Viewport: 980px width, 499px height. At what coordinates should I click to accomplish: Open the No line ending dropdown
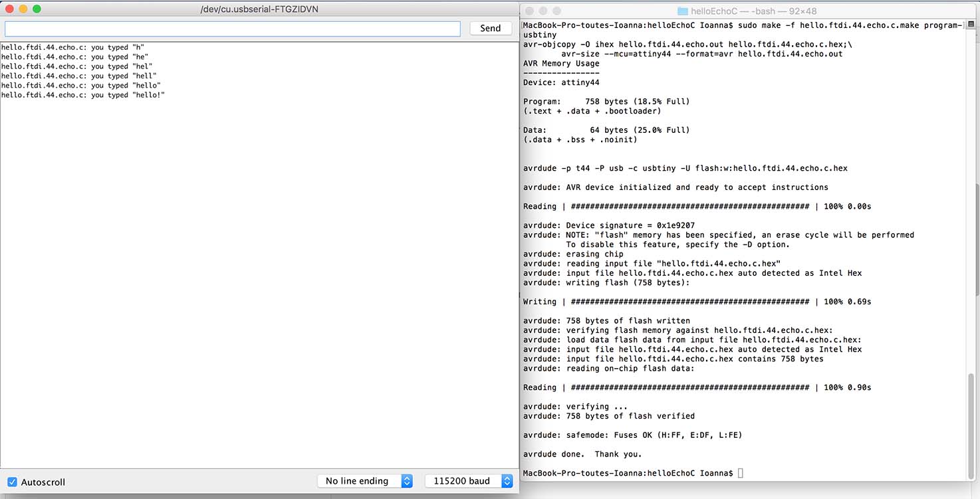pos(365,481)
